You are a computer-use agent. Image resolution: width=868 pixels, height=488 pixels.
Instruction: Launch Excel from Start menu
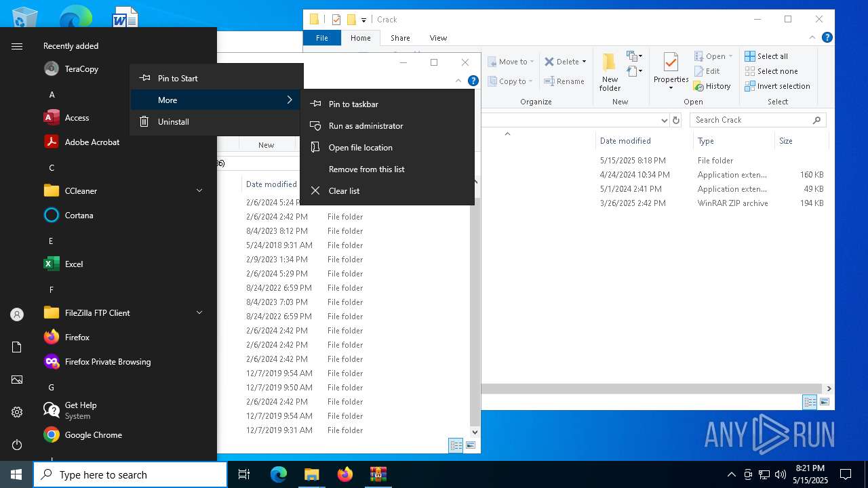73,264
